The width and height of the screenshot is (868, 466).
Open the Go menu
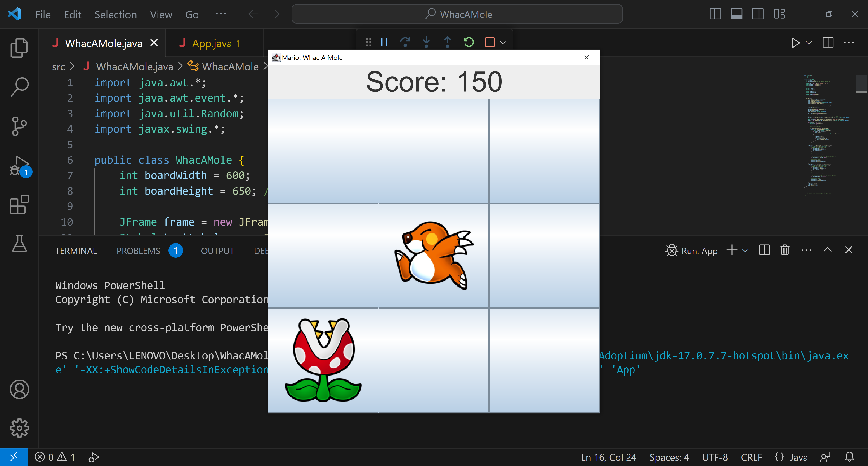pos(192,14)
